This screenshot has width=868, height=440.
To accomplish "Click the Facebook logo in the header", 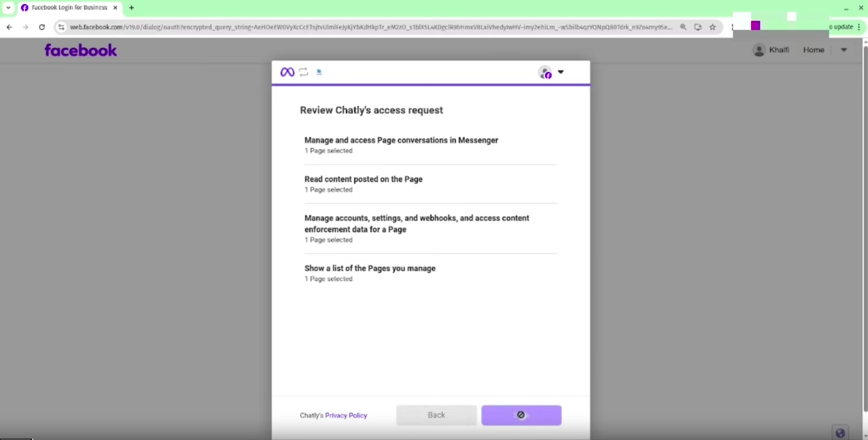I will (x=81, y=50).
